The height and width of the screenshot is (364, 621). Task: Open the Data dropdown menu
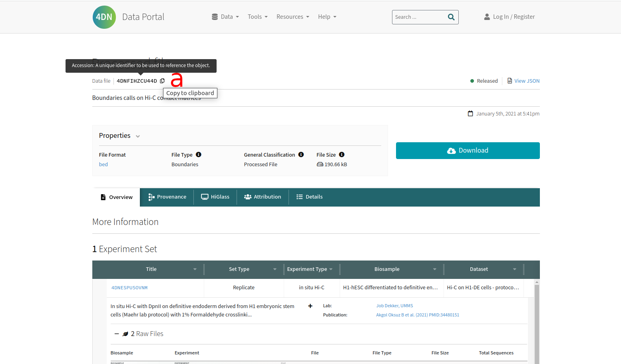click(x=225, y=17)
